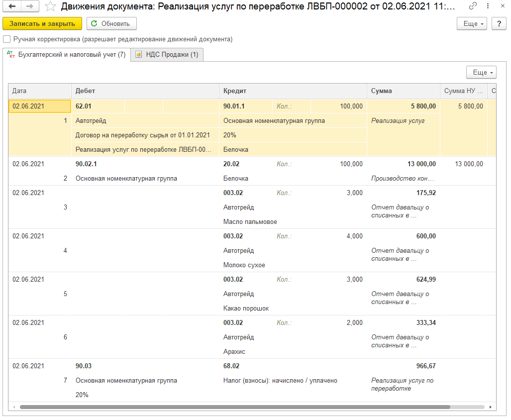The height and width of the screenshot is (420, 511).
Task: Click the Дата column header
Action: (x=39, y=91)
